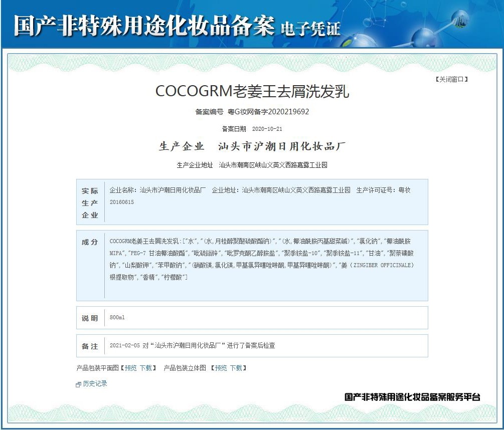Preview the 产品包装立体图 packaging image
Screen dimensions: 504x430
222,367
